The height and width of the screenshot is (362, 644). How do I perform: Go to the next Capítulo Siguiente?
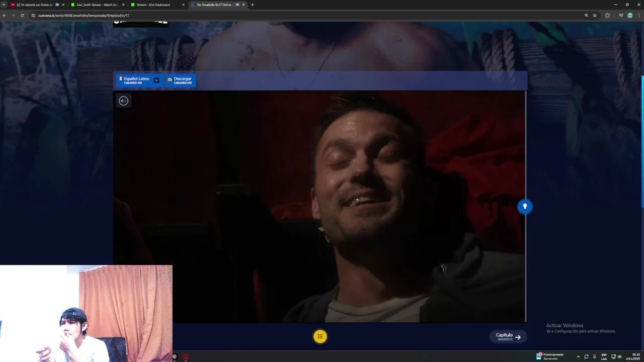(x=508, y=337)
